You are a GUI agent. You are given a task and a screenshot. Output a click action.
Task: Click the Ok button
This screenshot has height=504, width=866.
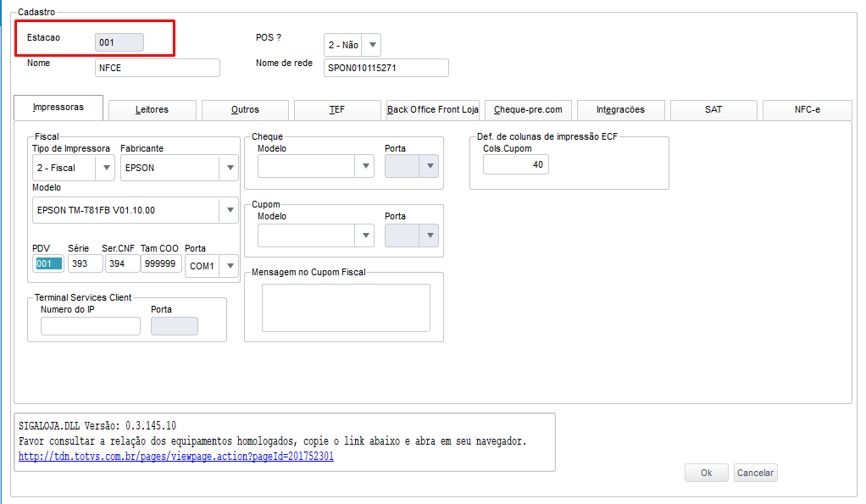tap(706, 474)
